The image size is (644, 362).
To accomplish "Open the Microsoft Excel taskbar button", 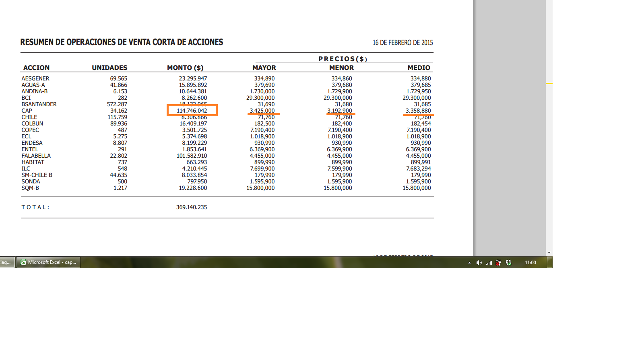I will coord(48,262).
